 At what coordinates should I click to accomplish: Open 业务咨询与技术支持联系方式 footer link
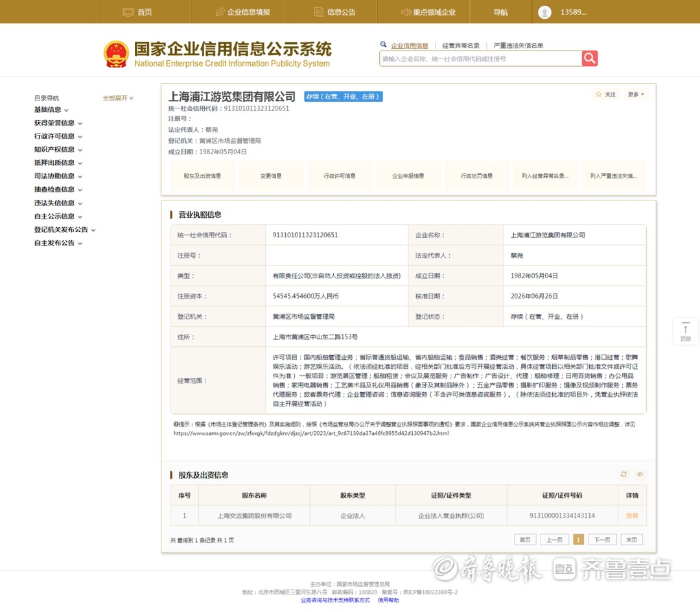(335, 600)
